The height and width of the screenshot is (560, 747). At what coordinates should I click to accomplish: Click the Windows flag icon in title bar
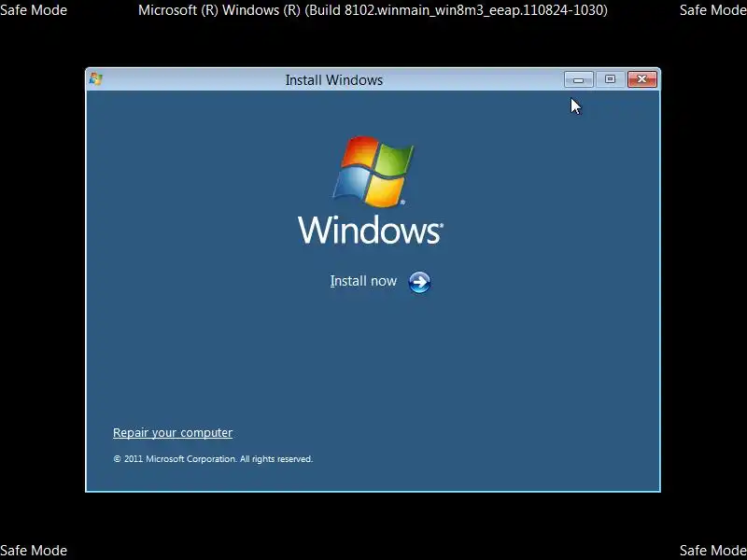[x=96, y=79]
